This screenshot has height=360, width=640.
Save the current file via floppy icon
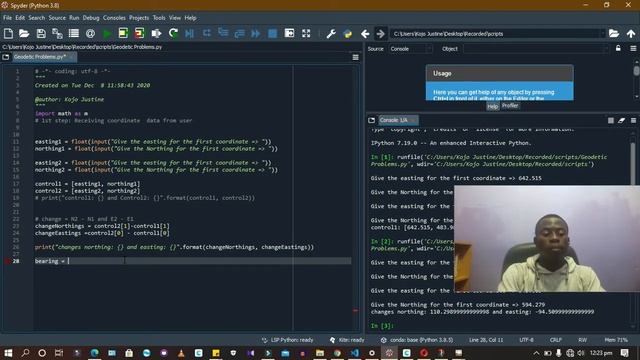[x=41, y=33]
